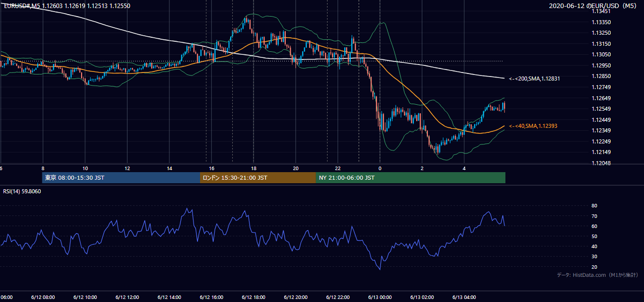
Task: Select the NY 21:00-06:00 JST session bar
Action: pyautogui.click(x=411, y=178)
